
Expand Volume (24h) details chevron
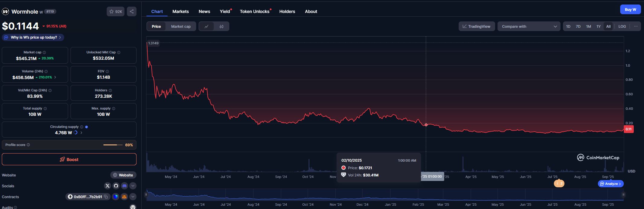(55, 78)
